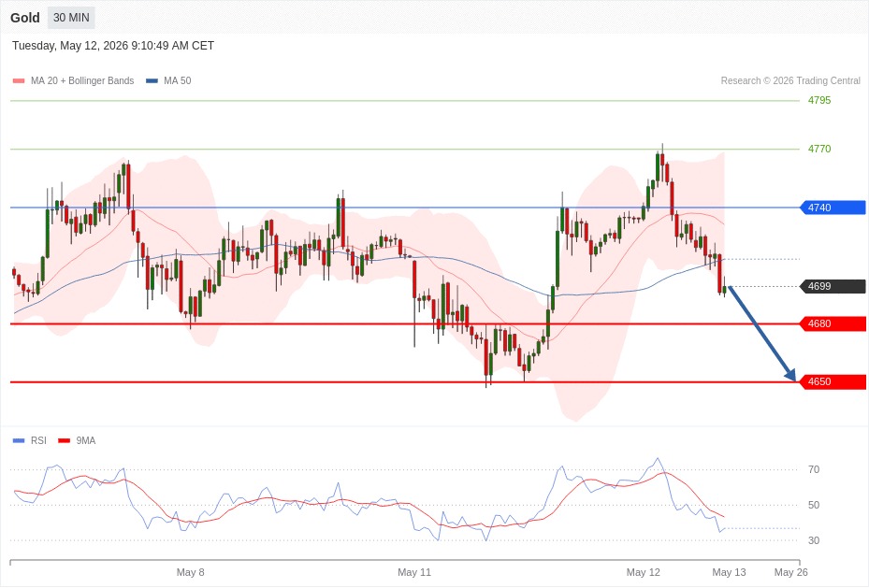Click the 4650 red support price tag
The width and height of the screenshot is (869, 588).
point(833,381)
